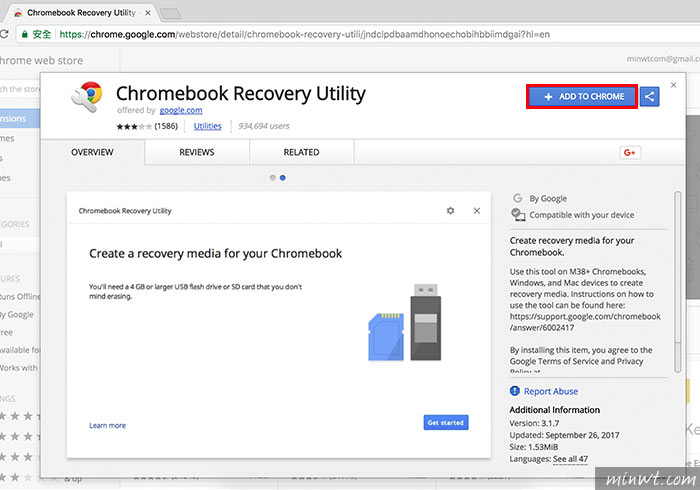Click the chrome web store header text
The height and width of the screenshot is (490, 700).
click(41, 60)
